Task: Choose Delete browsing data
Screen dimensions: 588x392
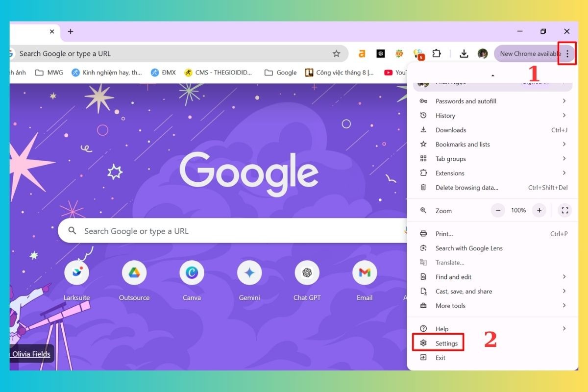Action: point(492,188)
